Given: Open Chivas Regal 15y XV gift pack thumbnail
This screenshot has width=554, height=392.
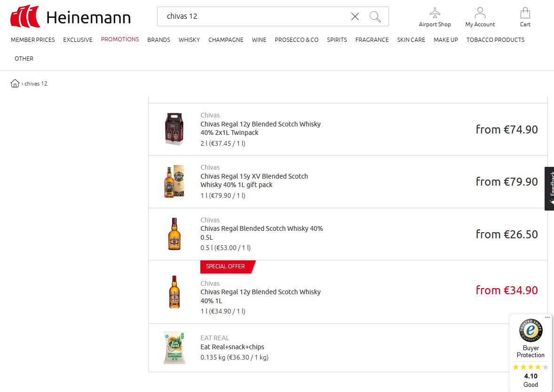Looking at the screenshot, I should click(174, 181).
